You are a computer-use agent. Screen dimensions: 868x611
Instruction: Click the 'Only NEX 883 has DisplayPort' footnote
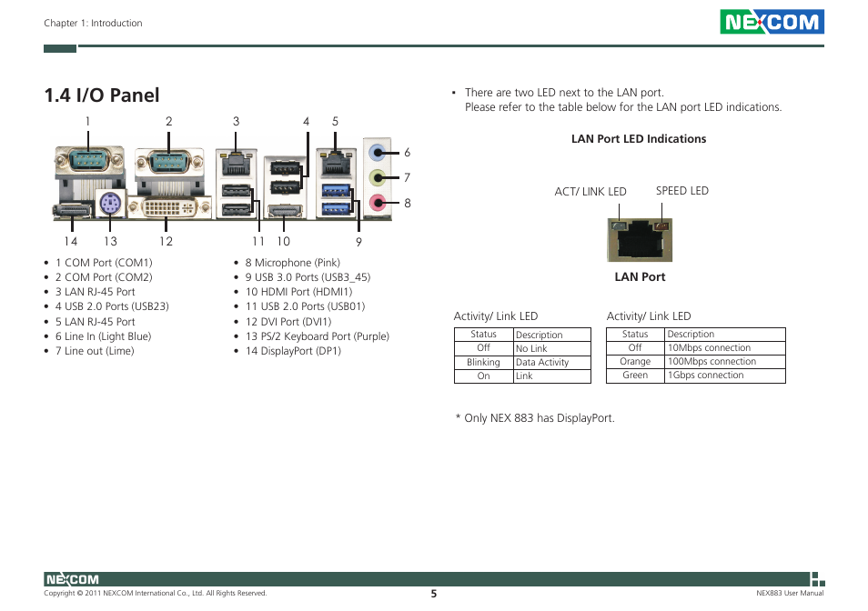535,418
